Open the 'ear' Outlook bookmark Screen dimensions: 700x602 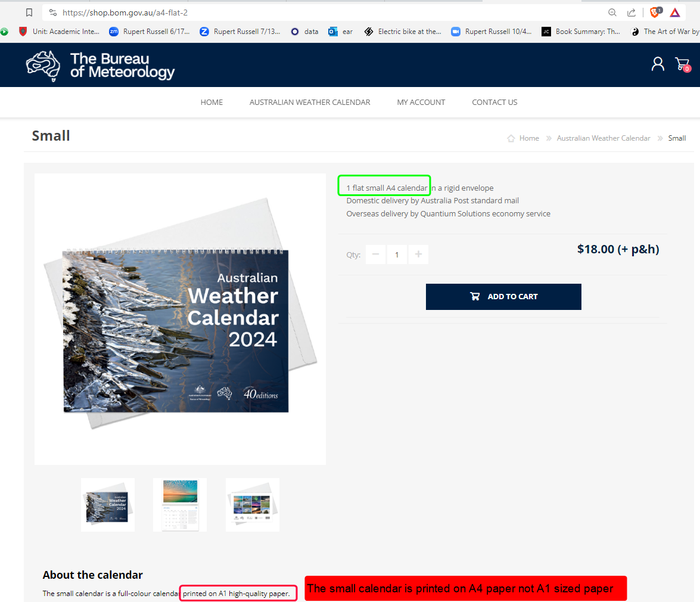[341, 32]
